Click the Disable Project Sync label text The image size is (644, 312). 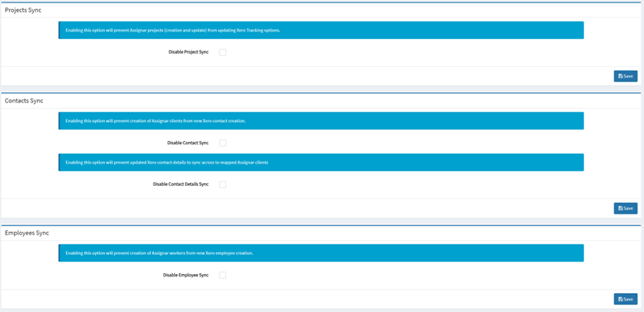188,53
